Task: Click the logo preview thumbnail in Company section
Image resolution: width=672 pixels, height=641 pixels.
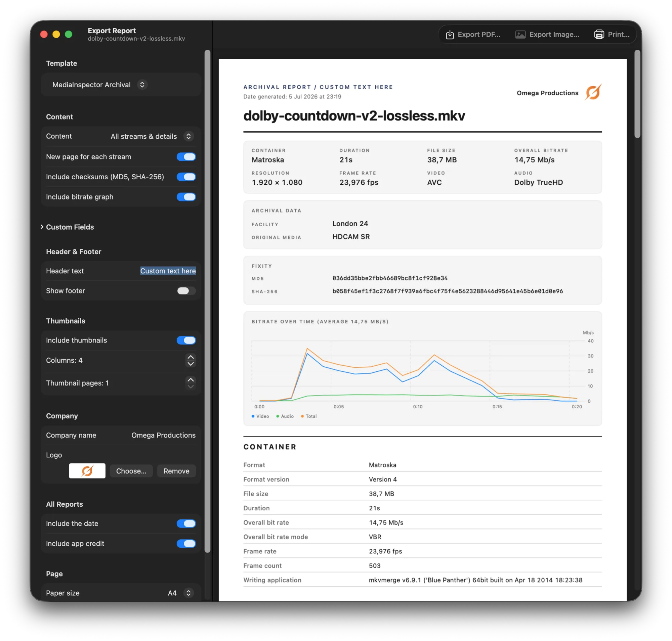Action: coord(87,471)
